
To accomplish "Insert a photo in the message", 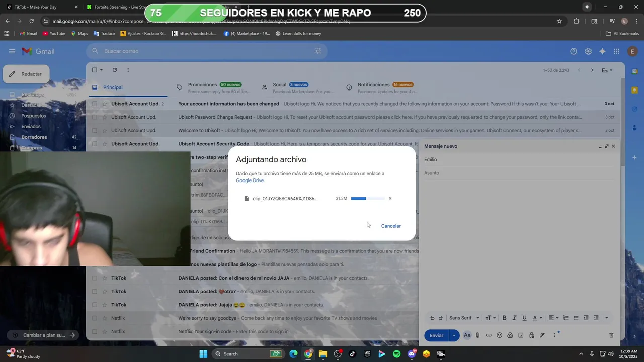I will [521, 335].
